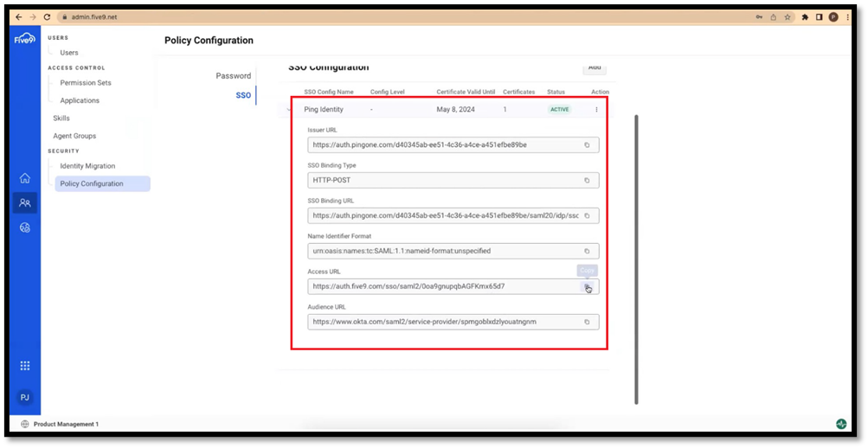Toggle the browser side panel icon
868x448 pixels.
click(x=820, y=17)
